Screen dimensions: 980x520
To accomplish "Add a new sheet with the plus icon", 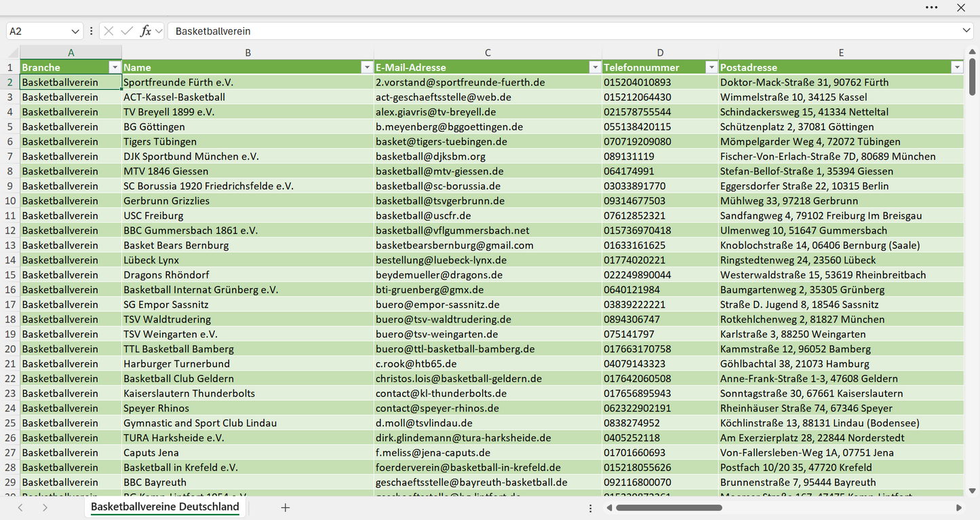I will point(286,507).
